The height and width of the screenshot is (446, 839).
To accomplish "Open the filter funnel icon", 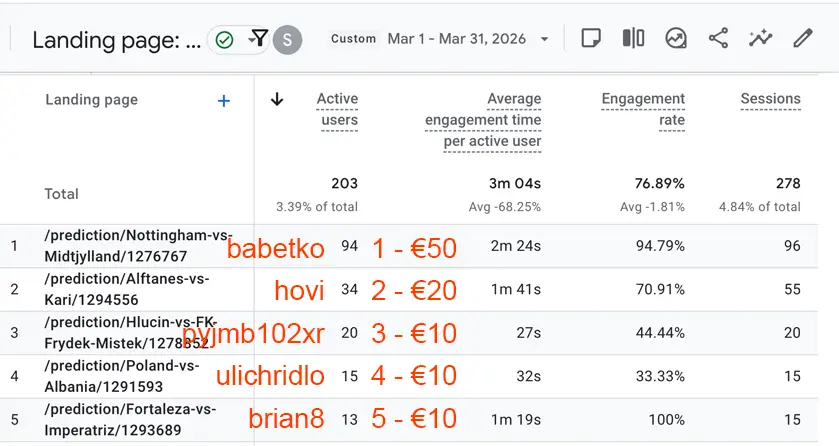I will tap(258, 39).
